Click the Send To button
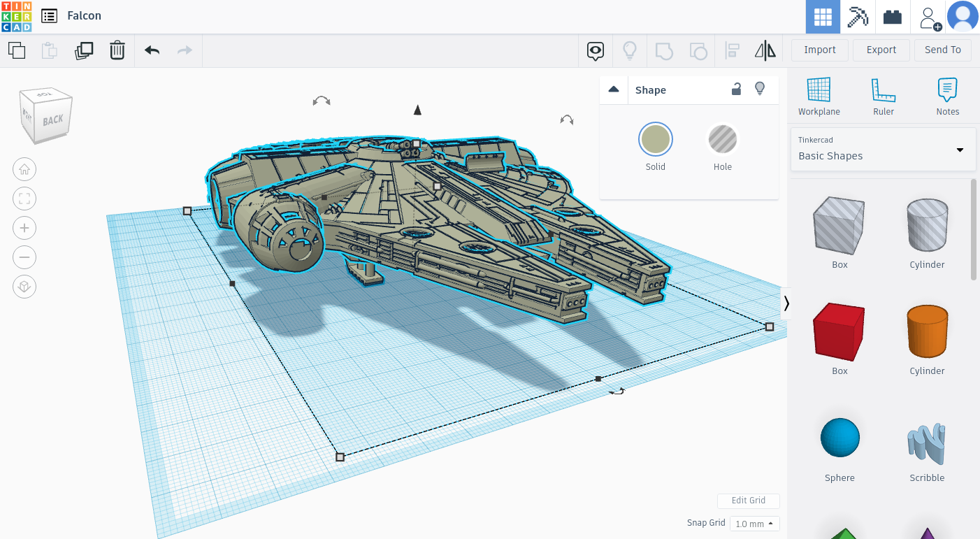 (943, 50)
